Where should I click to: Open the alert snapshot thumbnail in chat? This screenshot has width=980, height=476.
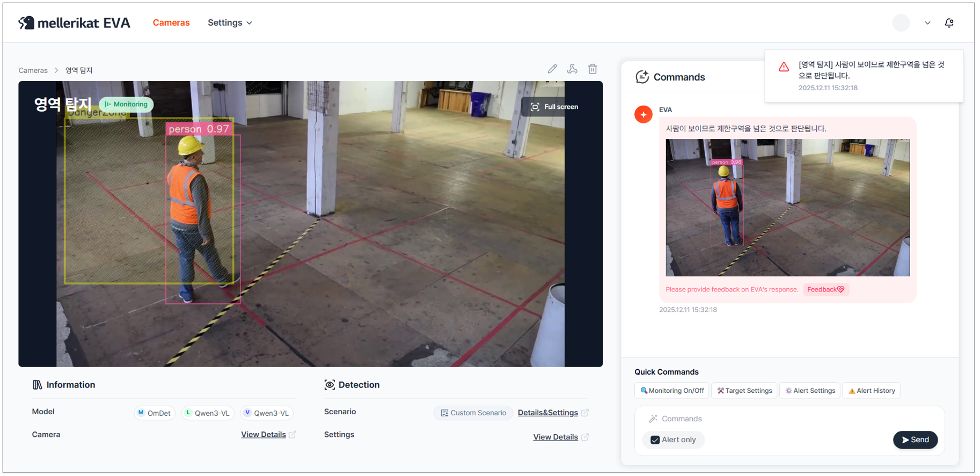click(x=787, y=208)
